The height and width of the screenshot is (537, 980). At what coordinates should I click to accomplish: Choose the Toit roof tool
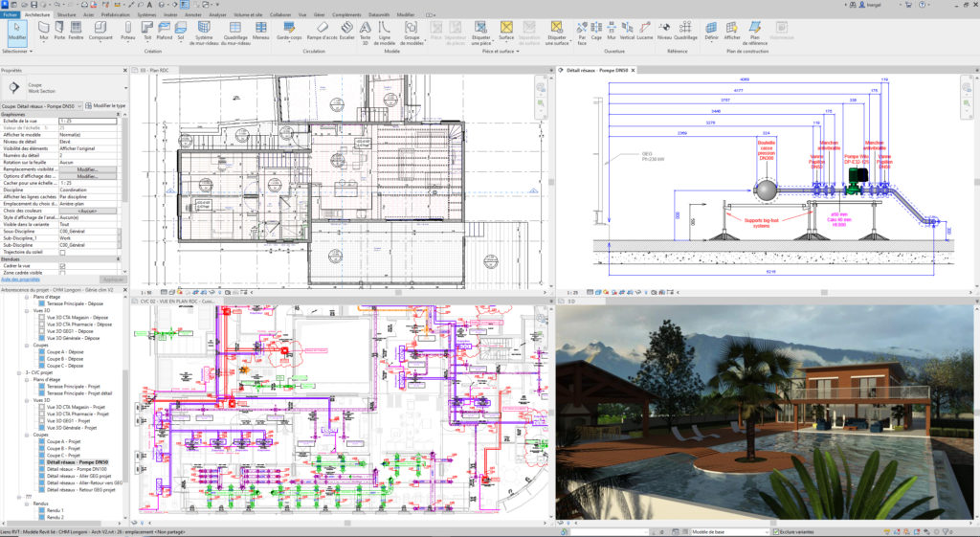pos(147,31)
